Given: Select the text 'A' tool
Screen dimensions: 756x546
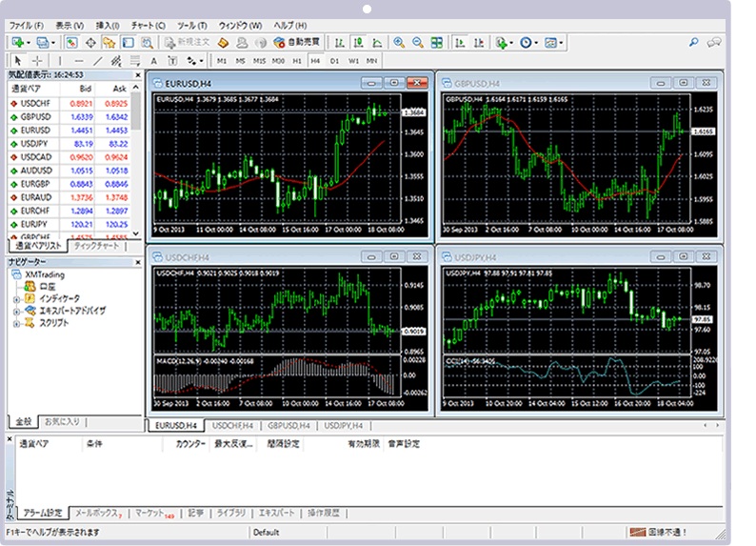Looking at the screenshot, I should coord(154,61).
